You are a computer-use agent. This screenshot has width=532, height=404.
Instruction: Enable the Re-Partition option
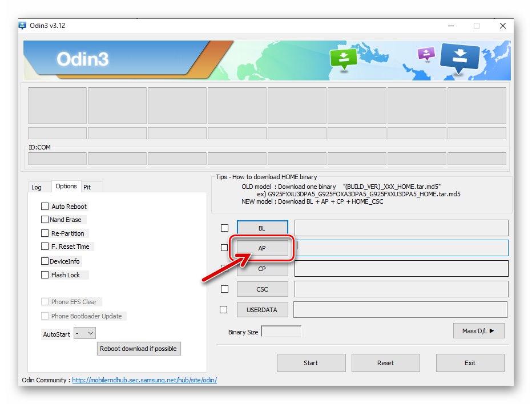click(x=44, y=233)
